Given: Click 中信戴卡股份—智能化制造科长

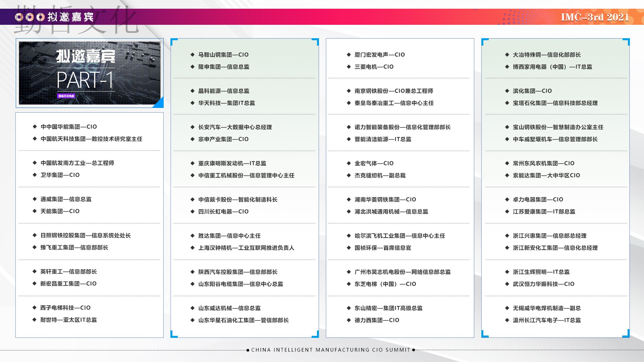Looking at the screenshot, I should (x=238, y=199).
